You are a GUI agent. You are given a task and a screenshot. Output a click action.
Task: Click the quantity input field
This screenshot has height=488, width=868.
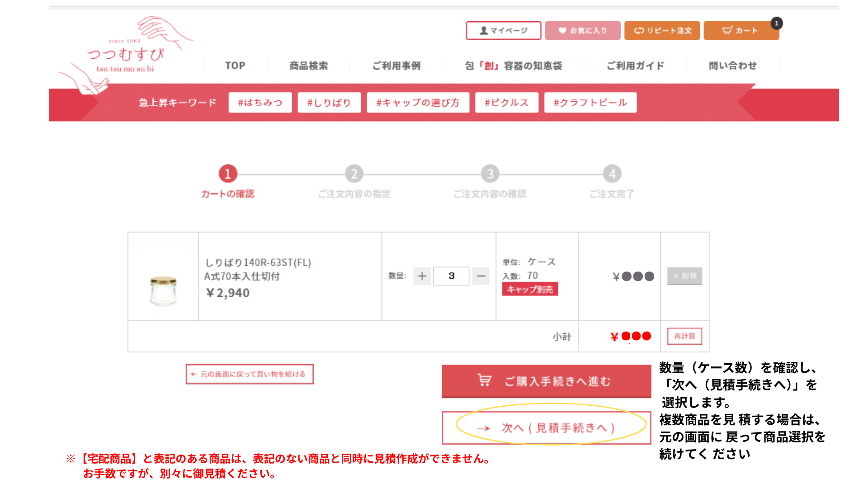pyautogui.click(x=451, y=276)
